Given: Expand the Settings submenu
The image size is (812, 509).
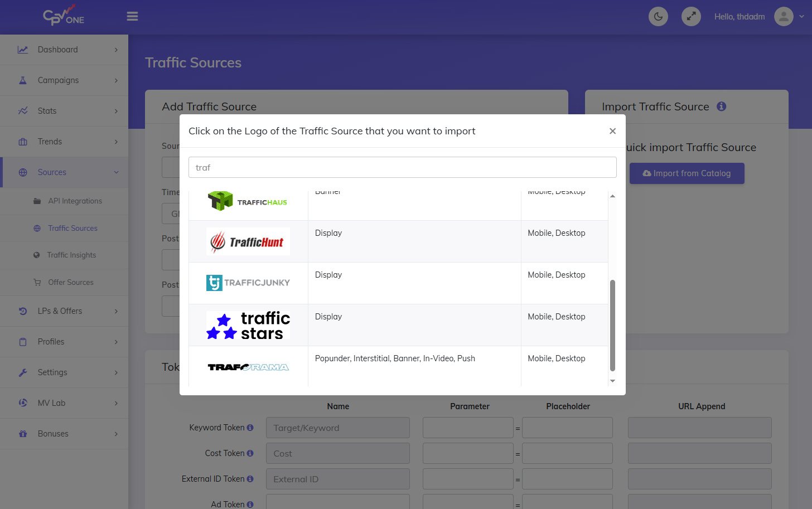Looking at the screenshot, I should tap(64, 372).
